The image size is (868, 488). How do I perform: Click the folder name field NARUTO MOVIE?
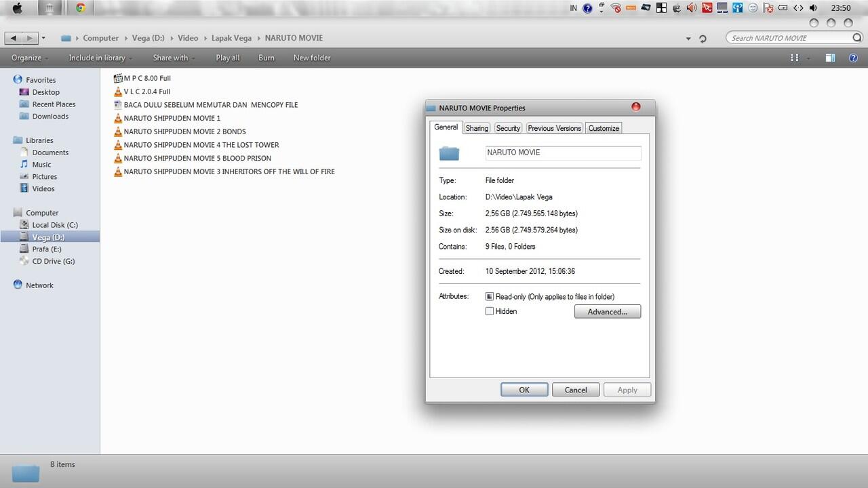coord(563,153)
